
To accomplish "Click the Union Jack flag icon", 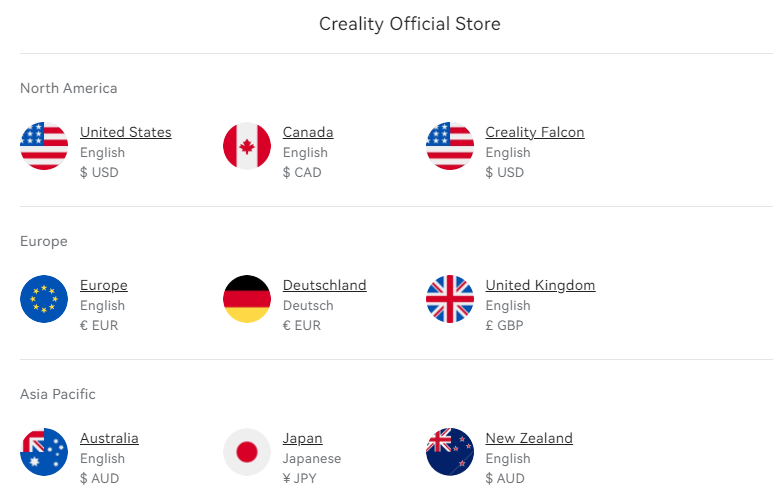I will (450, 299).
